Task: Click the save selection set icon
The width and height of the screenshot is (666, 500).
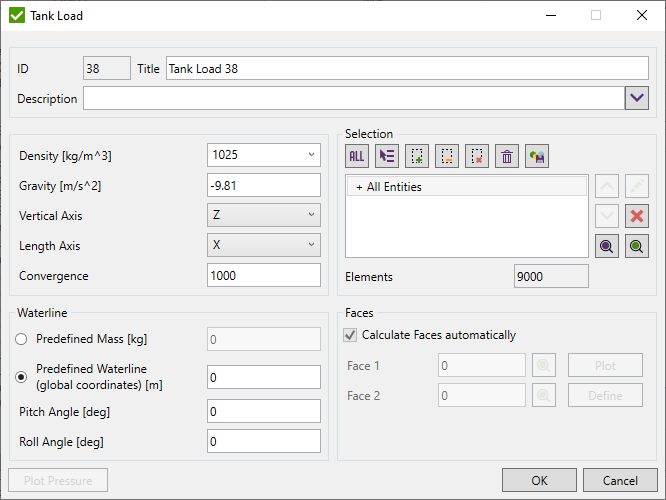Action: [537, 156]
